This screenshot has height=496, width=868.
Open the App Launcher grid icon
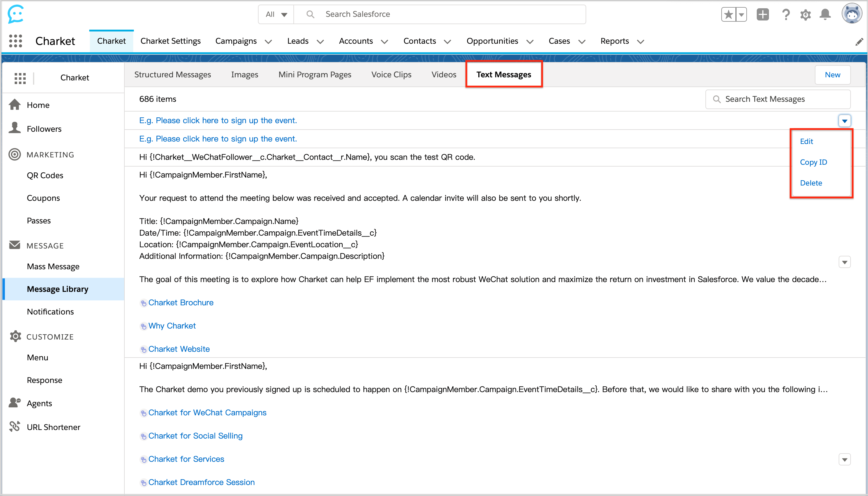15,41
